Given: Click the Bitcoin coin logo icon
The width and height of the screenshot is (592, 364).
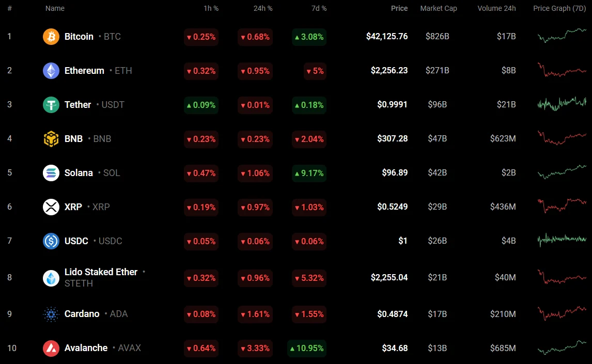Looking at the screenshot, I should [x=51, y=37].
